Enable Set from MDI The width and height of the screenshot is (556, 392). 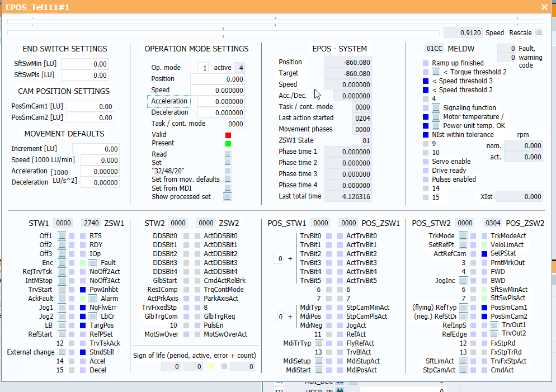pyautogui.click(x=228, y=188)
